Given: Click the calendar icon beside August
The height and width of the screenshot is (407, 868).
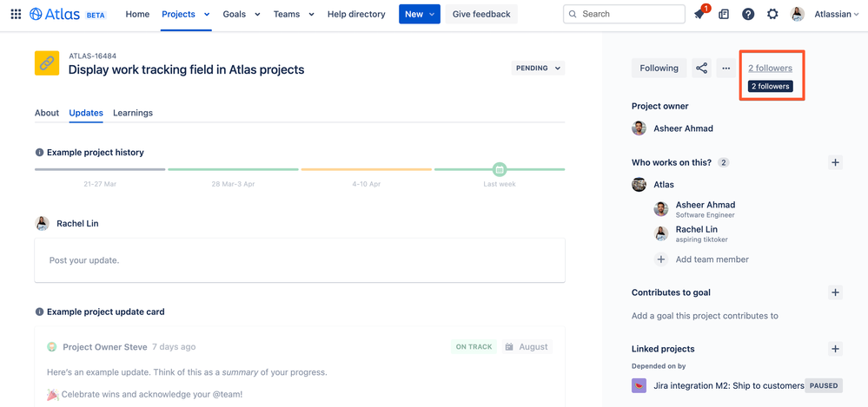Looking at the screenshot, I should click(x=509, y=347).
